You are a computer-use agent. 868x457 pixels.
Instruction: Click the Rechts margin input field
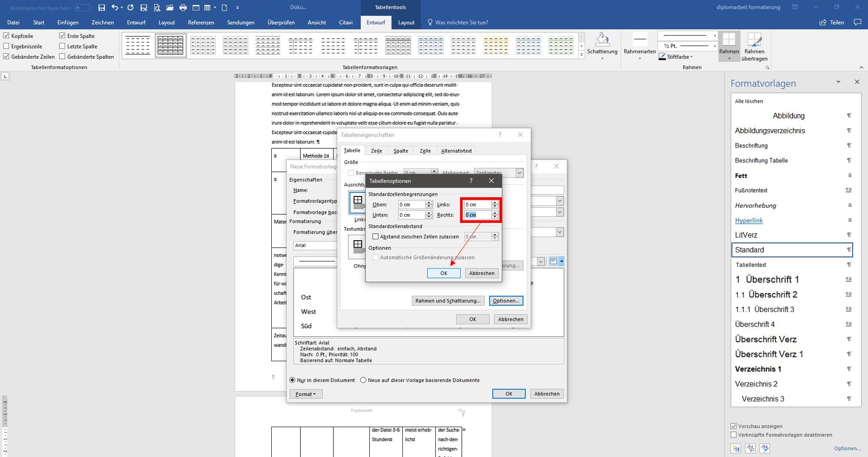tap(477, 215)
